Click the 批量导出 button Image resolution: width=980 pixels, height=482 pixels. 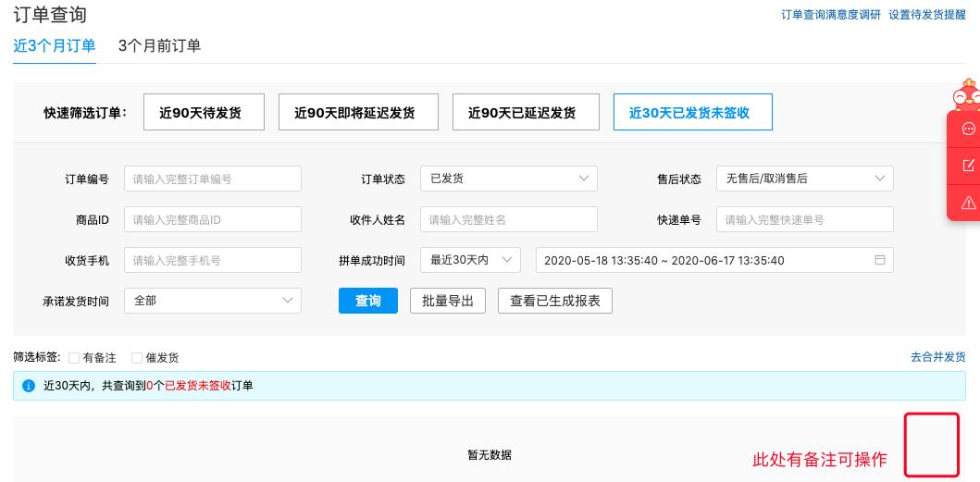(448, 301)
